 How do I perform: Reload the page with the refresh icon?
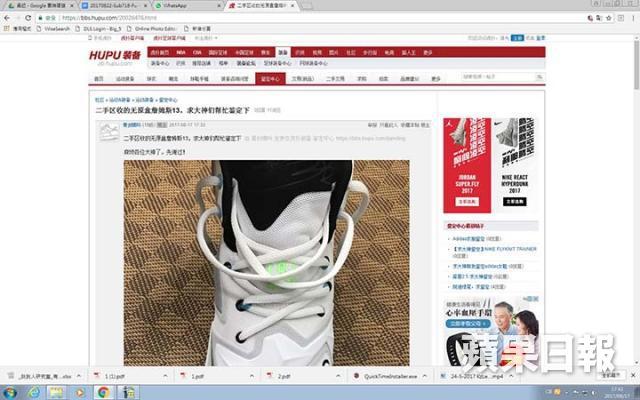tap(28, 18)
